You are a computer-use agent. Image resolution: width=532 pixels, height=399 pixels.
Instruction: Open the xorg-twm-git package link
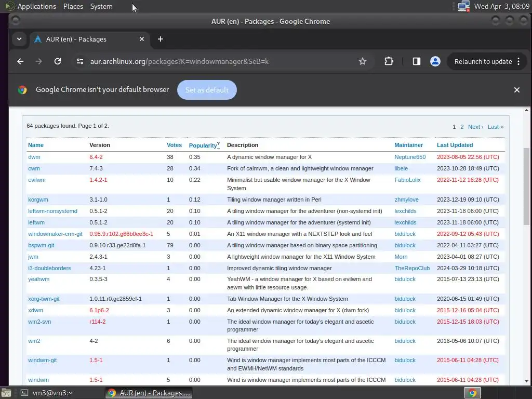tap(44, 299)
